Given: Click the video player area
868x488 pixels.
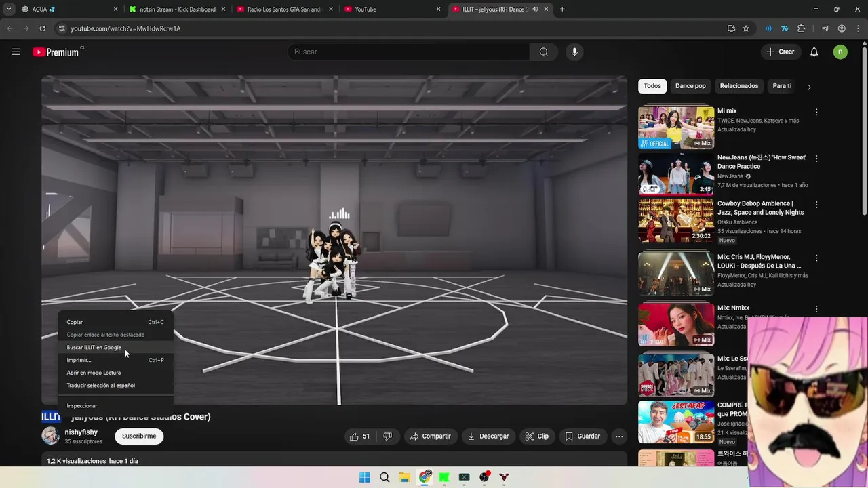Looking at the screenshot, I should click(x=334, y=240).
